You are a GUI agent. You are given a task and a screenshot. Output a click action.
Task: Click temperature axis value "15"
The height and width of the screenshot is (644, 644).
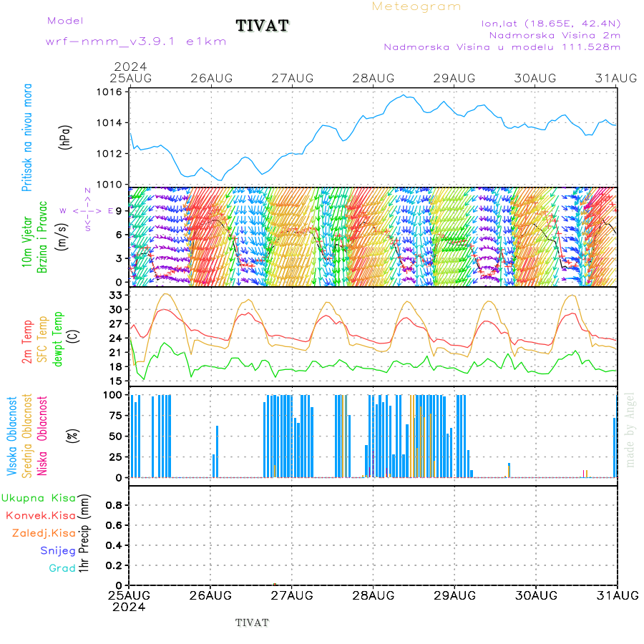coord(115,381)
